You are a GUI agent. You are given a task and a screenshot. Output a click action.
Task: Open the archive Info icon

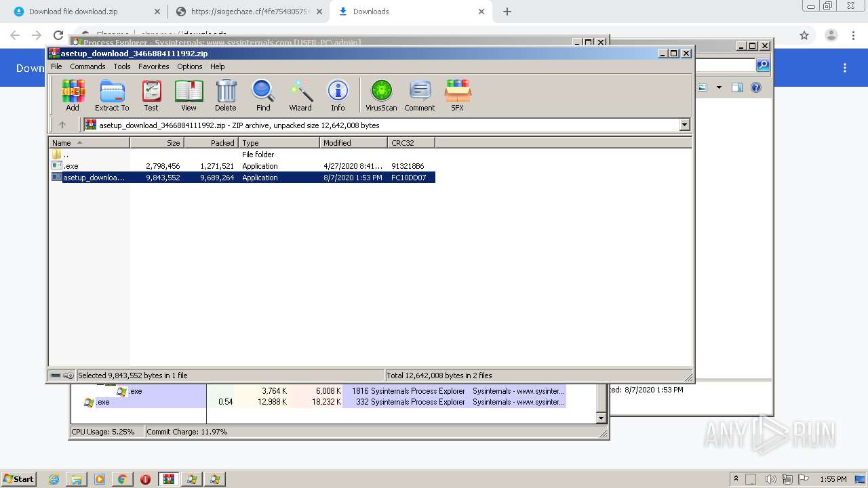338,95
